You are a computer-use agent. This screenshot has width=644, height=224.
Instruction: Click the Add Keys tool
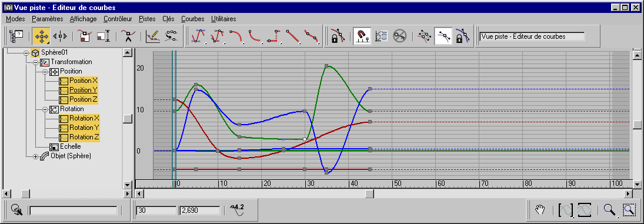[129, 36]
